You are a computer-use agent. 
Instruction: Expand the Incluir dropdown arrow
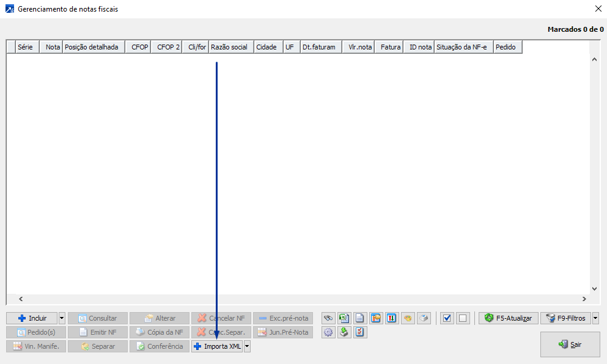(62, 318)
